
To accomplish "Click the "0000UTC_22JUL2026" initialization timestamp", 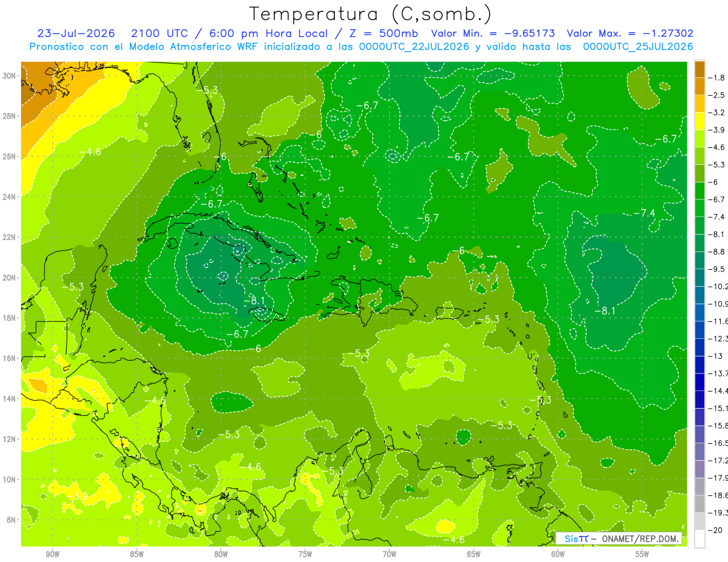I will tap(416, 46).
